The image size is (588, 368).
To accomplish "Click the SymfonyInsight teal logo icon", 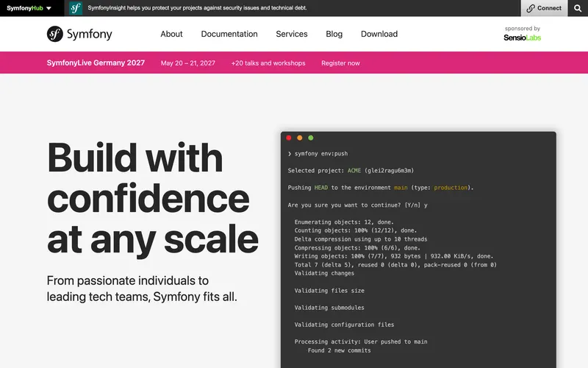I will (x=76, y=8).
